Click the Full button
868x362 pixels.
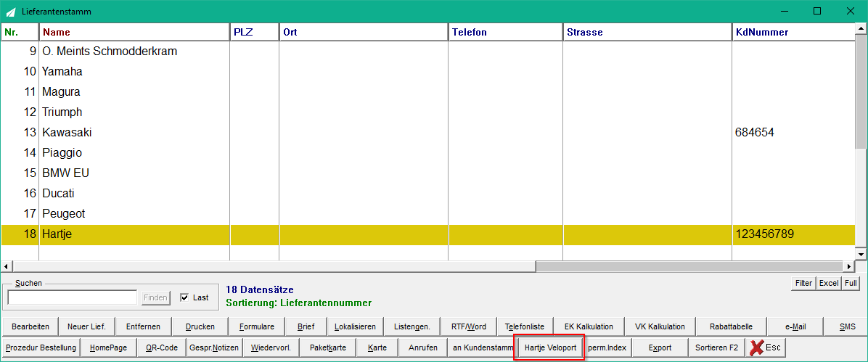pos(851,283)
